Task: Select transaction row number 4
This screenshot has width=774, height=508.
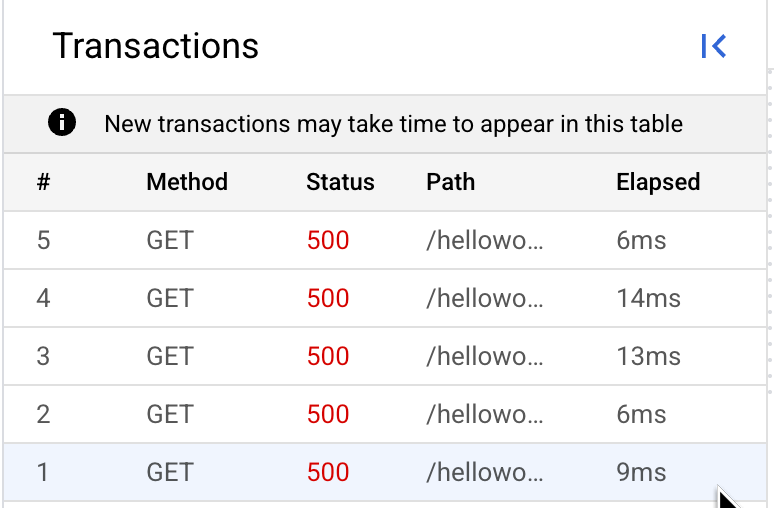Action: point(385,298)
